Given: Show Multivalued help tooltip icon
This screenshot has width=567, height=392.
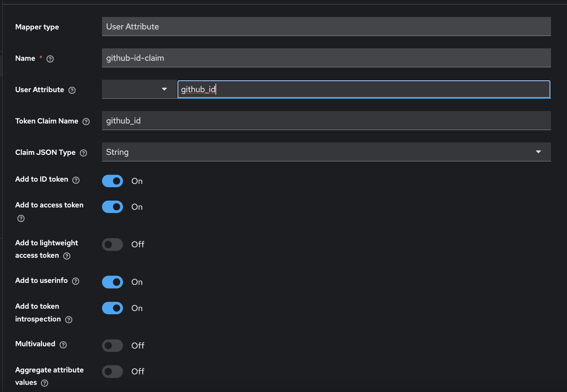Looking at the screenshot, I should point(63,345).
